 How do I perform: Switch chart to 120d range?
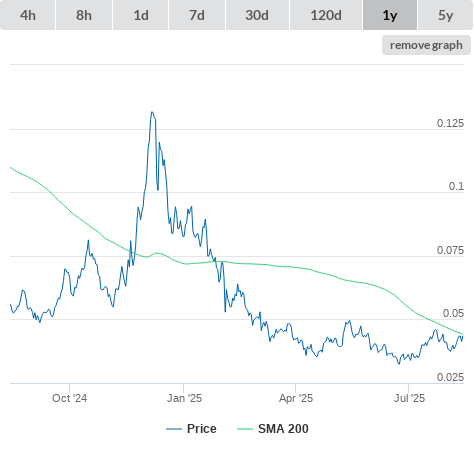pos(326,15)
